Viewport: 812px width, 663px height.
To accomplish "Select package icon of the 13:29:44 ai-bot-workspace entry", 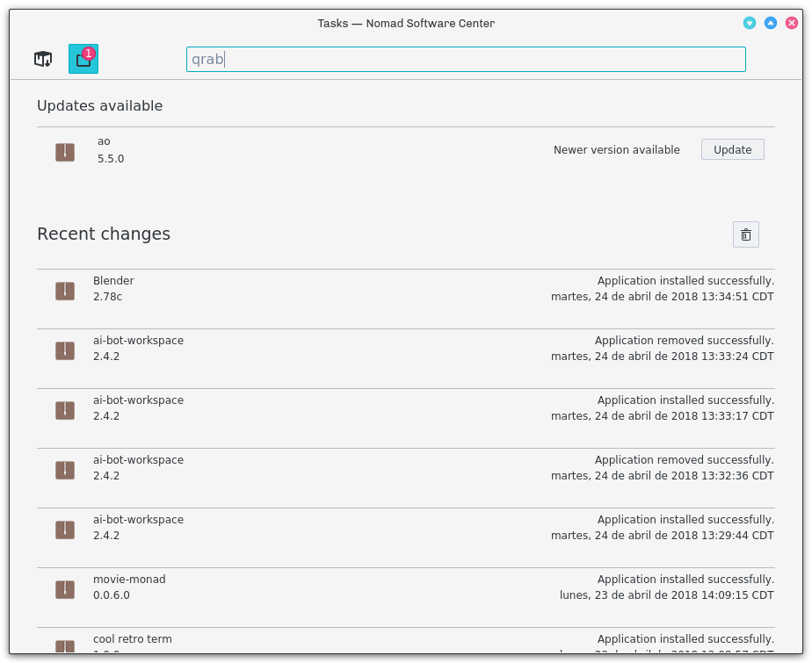I will 65,530.
